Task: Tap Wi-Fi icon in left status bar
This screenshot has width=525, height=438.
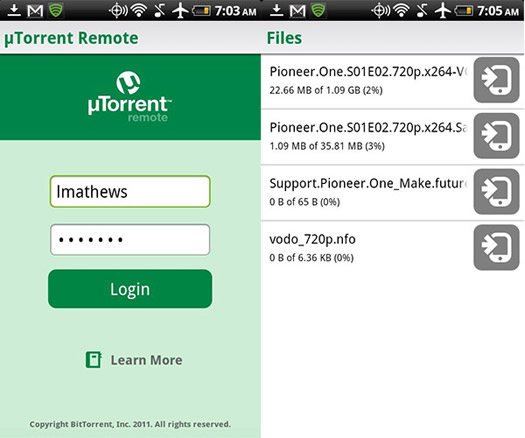Action: click(x=139, y=10)
